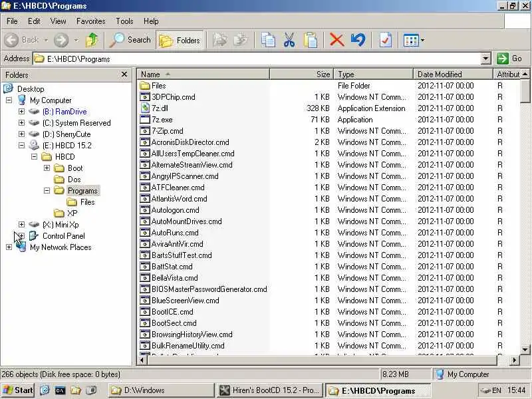Select the Files folder icon in list

point(145,86)
